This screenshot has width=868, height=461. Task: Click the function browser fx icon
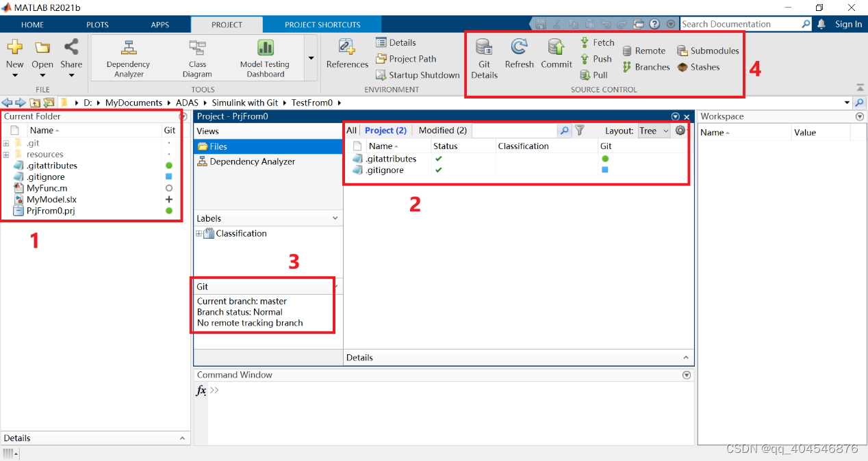click(201, 391)
